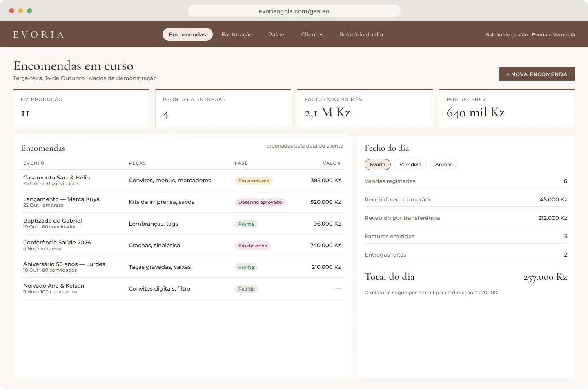588x389 pixels.
Task: Click the Em desenho status badge
Action: tap(253, 246)
